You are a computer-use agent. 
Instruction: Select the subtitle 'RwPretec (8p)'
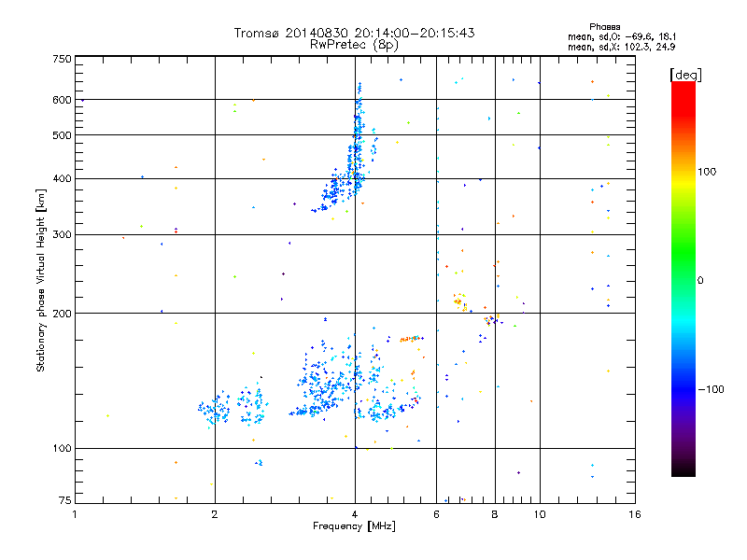coord(354,45)
